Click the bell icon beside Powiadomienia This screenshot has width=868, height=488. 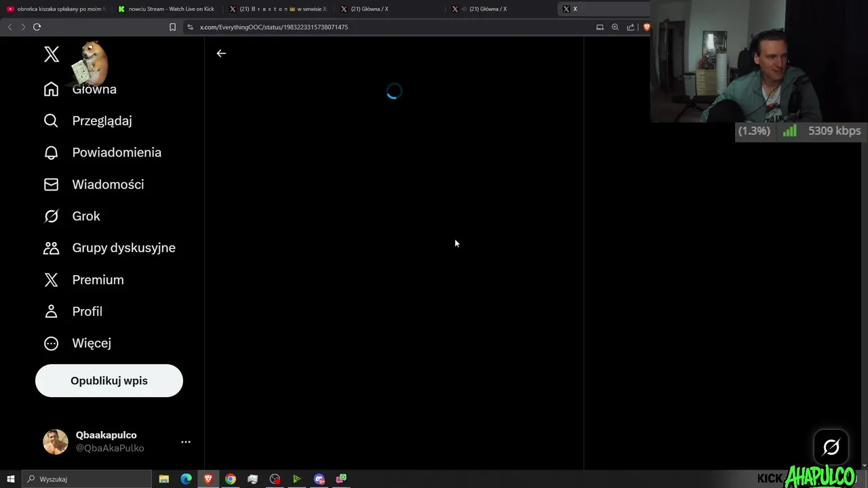point(51,152)
